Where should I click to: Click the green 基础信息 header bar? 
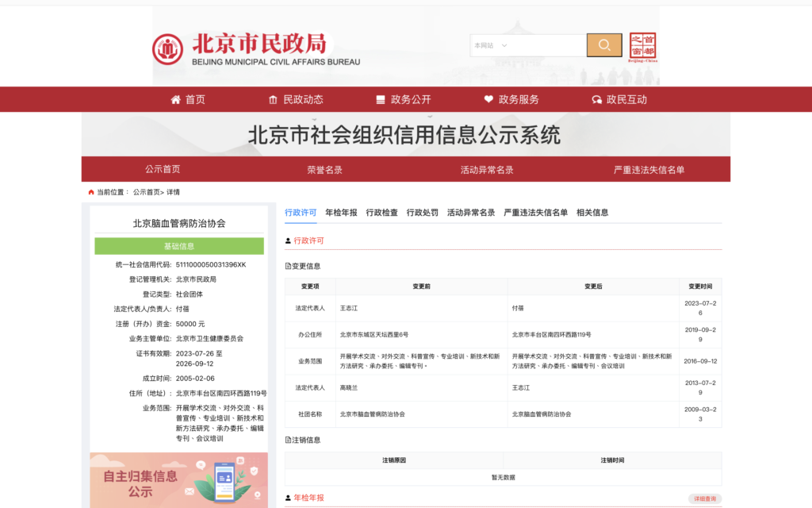pos(179,246)
